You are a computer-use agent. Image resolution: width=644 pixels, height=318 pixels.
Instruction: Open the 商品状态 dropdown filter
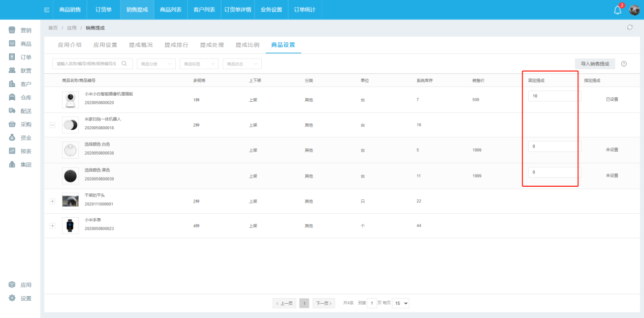[x=242, y=64]
